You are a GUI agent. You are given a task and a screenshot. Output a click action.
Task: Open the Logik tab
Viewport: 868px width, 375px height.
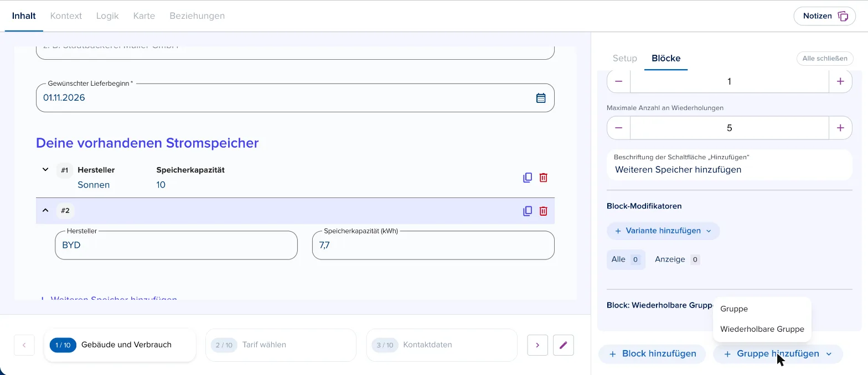click(x=107, y=16)
